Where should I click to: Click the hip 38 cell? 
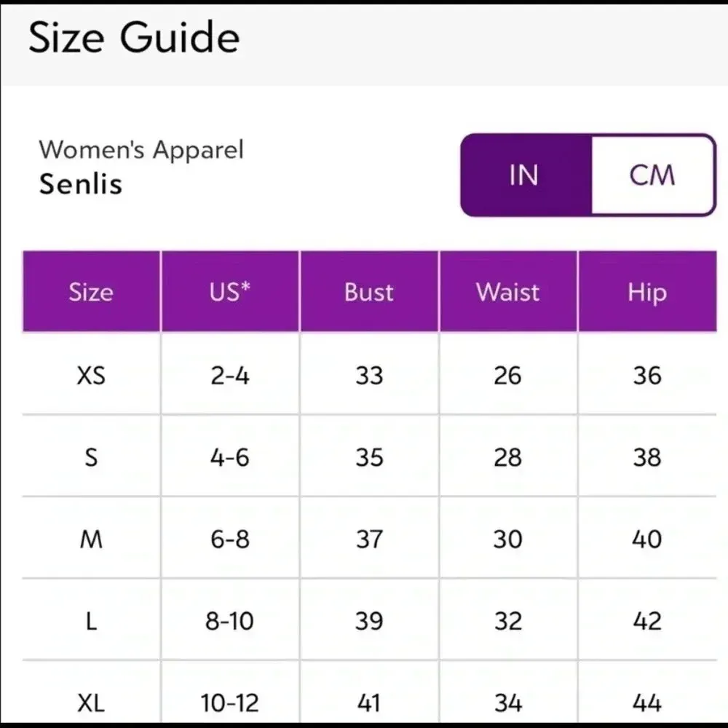point(646,458)
